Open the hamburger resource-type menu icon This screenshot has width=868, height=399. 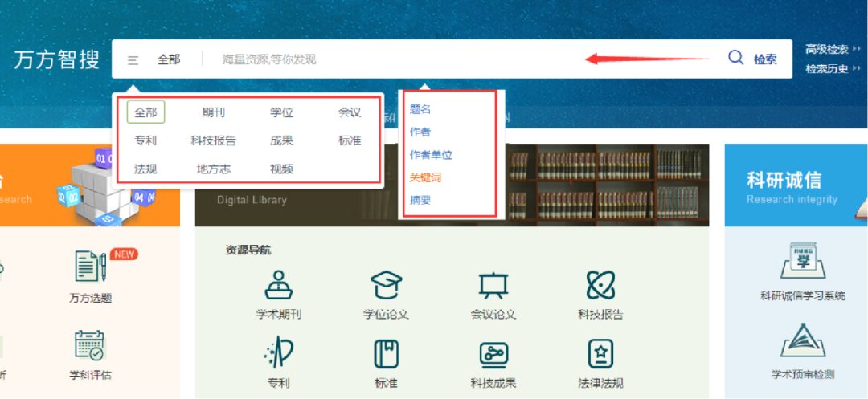pos(133,60)
